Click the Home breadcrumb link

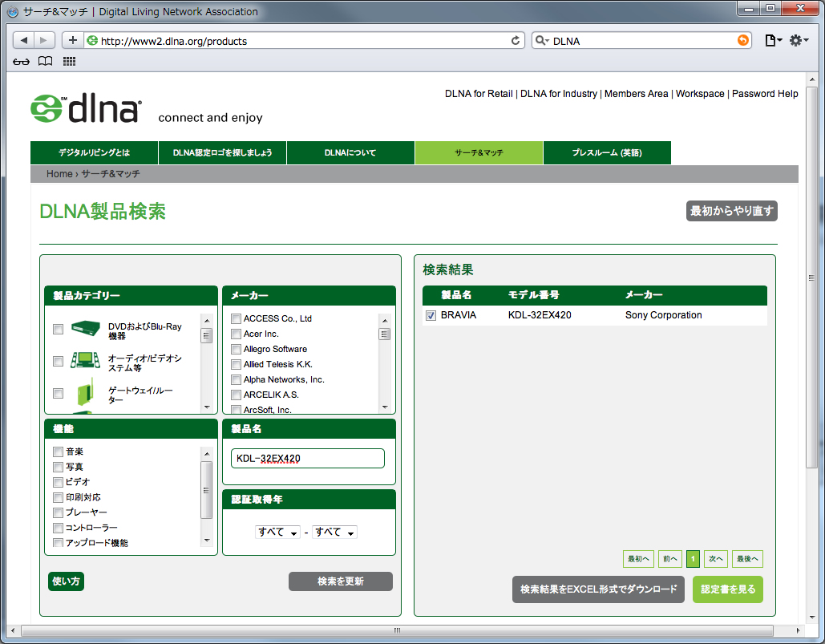point(59,173)
